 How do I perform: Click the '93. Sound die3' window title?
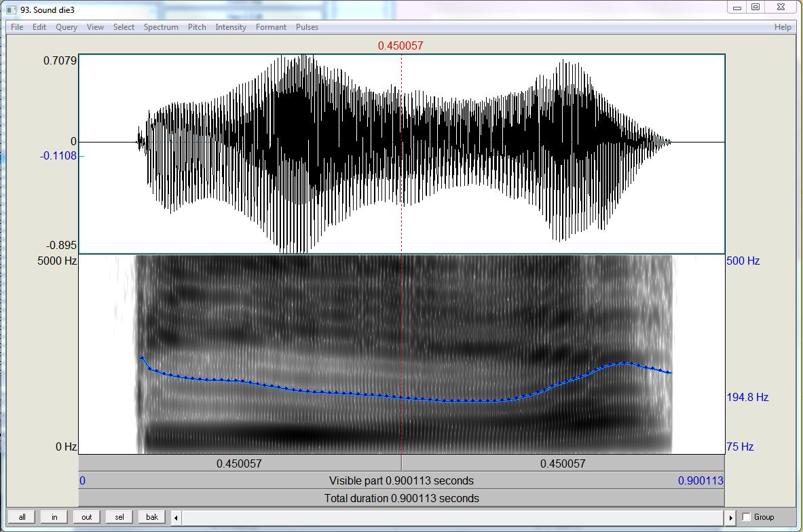47,9
